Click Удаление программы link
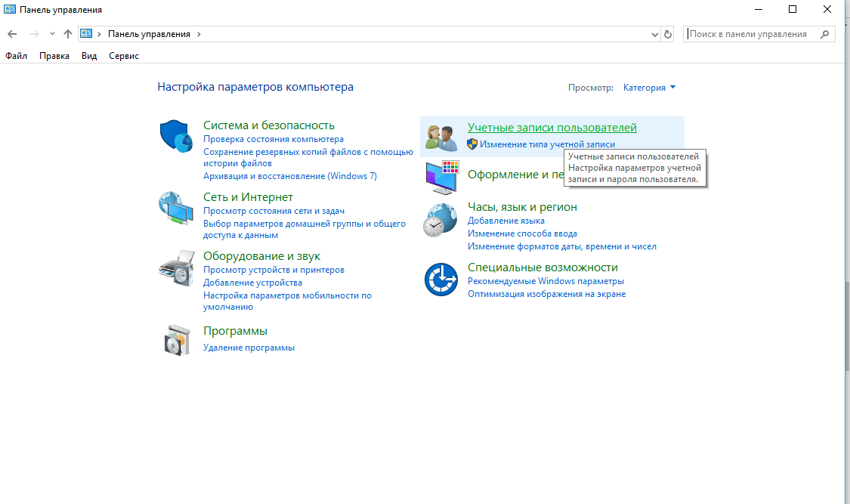Screen dimensions: 850x504 (x=249, y=348)
